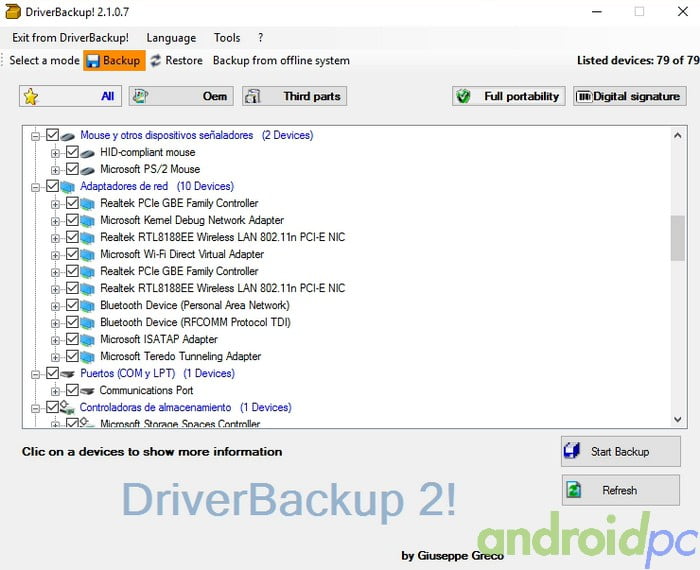Switch to Restore mode
Screen dimensions: 700x570
coord(177,60)
